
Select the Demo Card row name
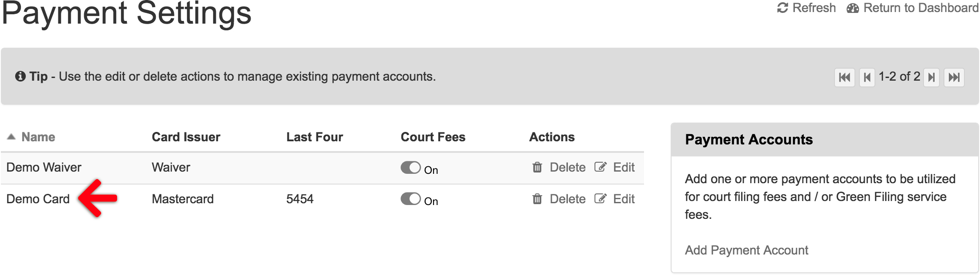click(38, 199)
